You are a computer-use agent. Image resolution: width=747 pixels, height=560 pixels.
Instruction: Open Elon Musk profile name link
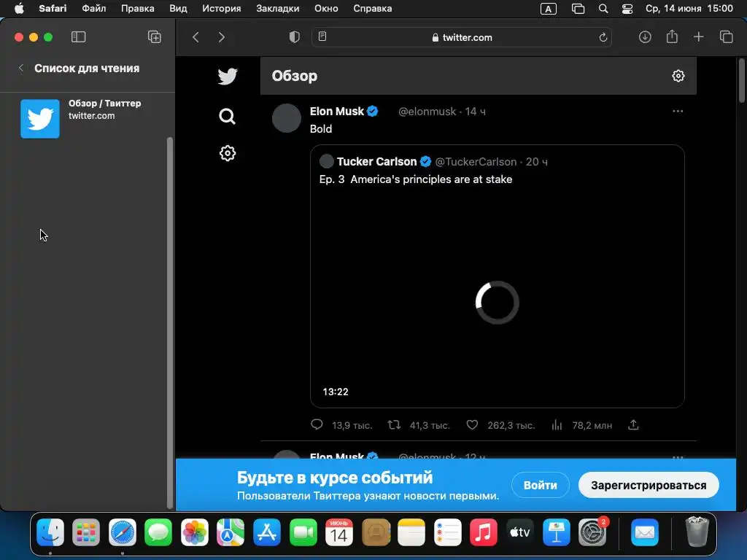[x=337, y=112]
